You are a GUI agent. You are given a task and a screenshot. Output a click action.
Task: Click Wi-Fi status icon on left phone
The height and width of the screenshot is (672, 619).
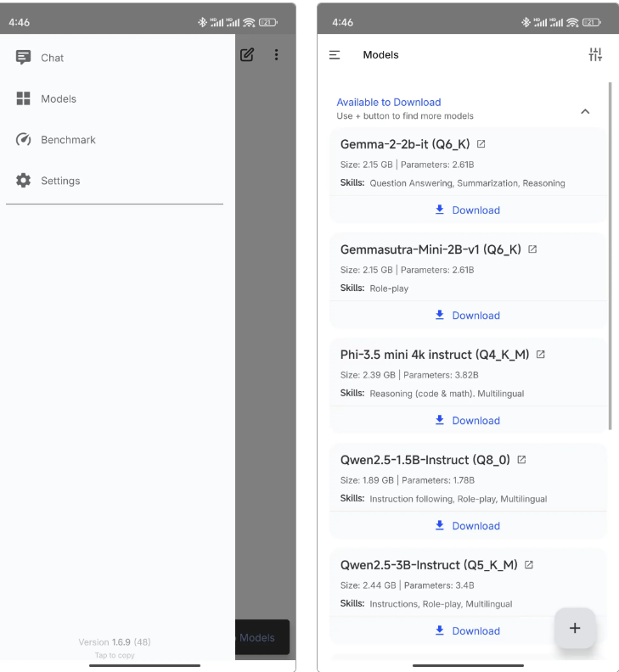[249, 22]
